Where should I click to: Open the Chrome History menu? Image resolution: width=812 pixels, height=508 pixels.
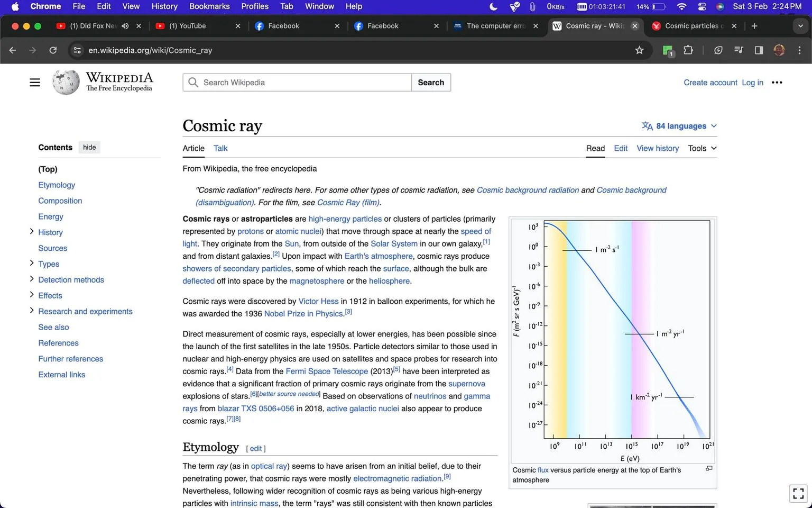coord(164,6)
